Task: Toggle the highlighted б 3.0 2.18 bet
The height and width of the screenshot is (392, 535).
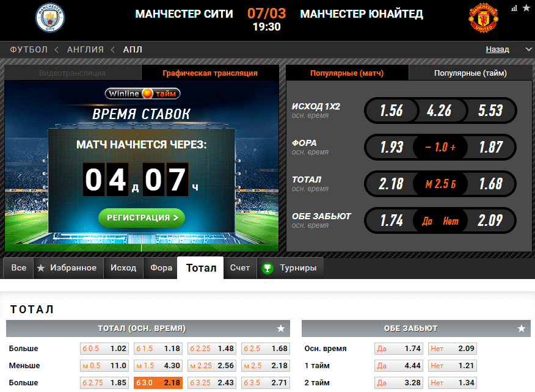Action: (158, 383)
